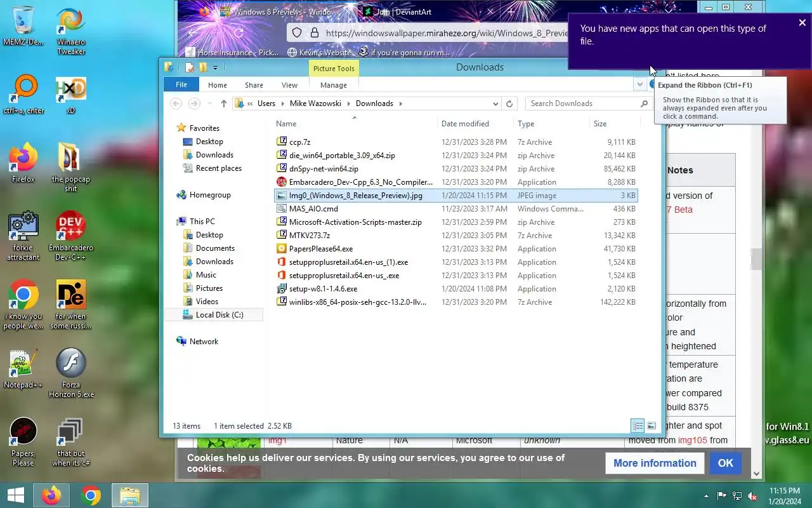Go forward in Explorer navigation
The image size is (812, 508).
click(x=195, y=104)
